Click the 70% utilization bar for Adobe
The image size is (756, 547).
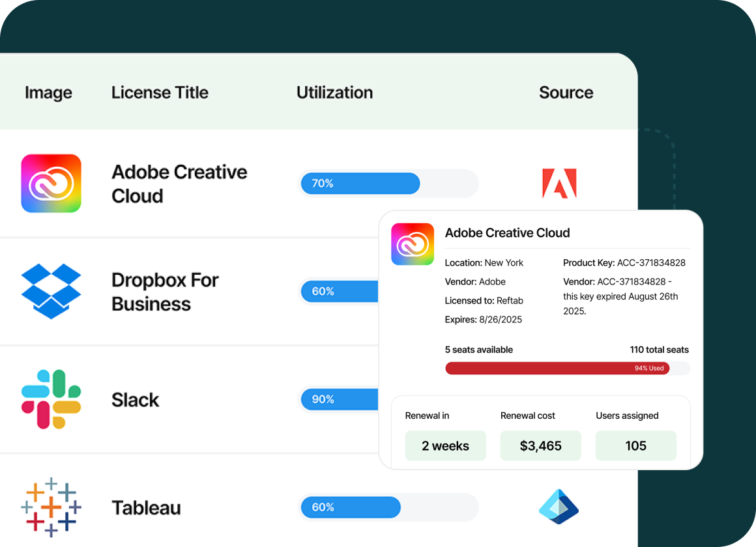tap(360, 183)
